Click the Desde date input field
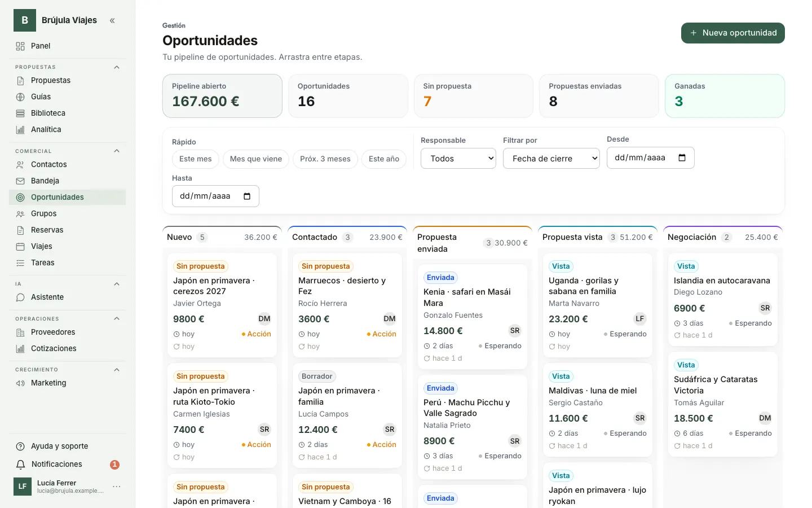This screenshot has width=812, height=508. click(x=651, y=158)
